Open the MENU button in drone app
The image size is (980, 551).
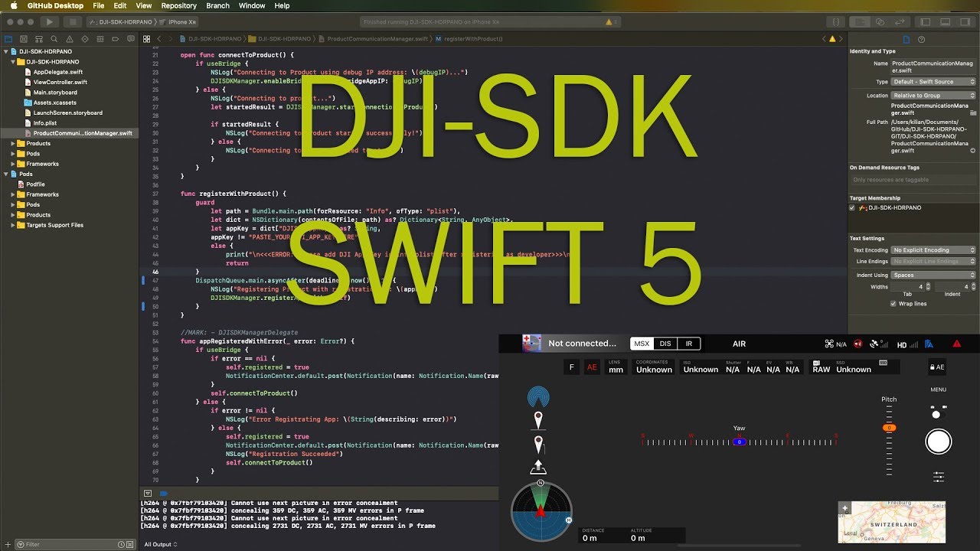pyautogui.click(x=938, y=390)
